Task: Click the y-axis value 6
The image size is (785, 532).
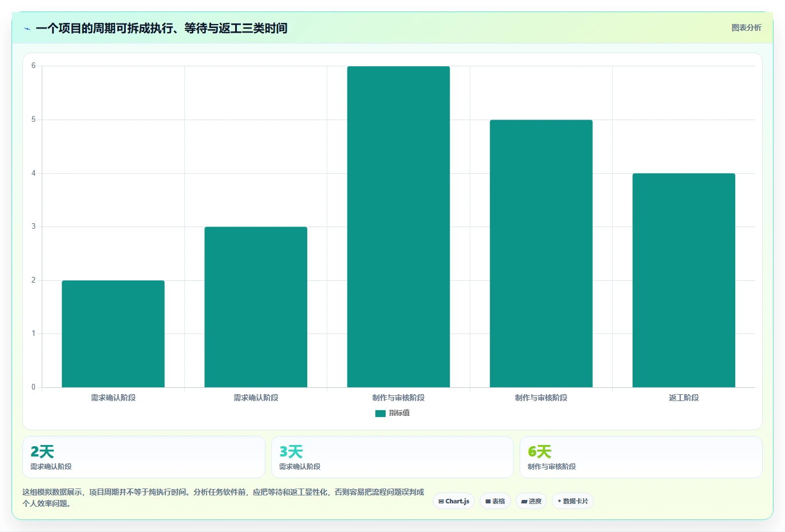Action: 33,66
